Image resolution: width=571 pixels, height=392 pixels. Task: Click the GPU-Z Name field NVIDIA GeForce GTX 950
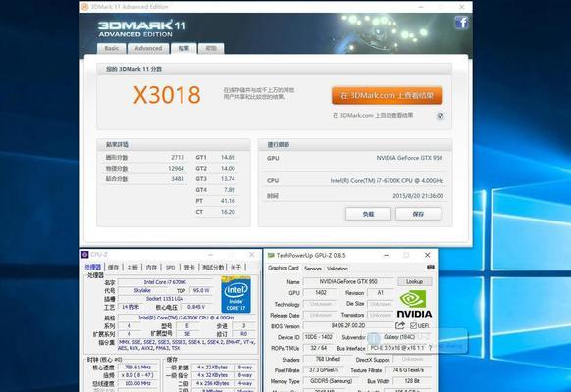pos(348,282)
